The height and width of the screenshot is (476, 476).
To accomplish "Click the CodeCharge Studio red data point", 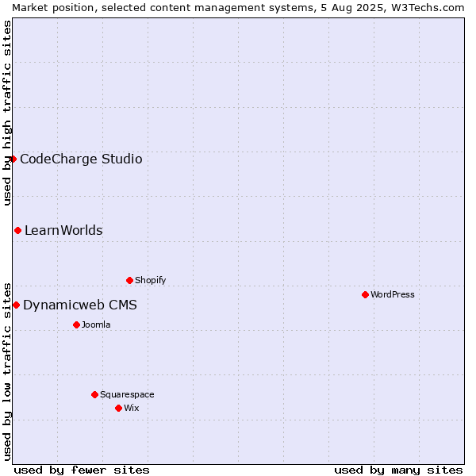I will 13,159.
